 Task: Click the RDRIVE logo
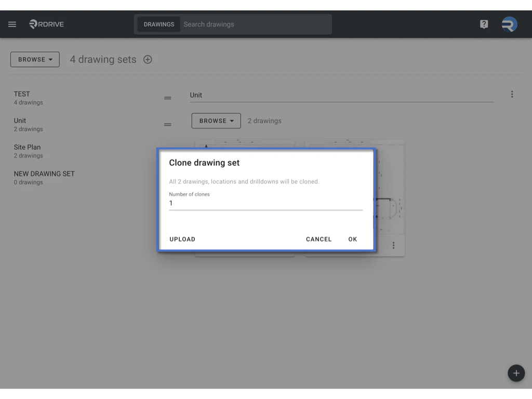pos(46,24)
